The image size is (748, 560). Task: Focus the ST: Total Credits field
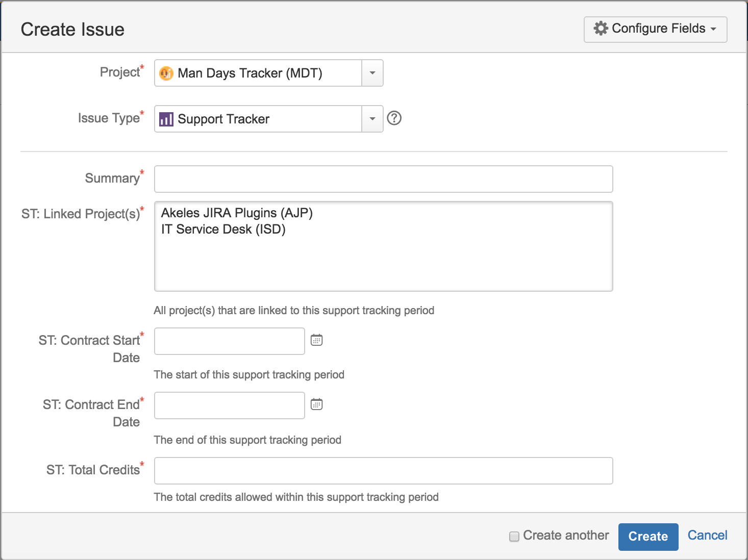(x=383, y=471)
